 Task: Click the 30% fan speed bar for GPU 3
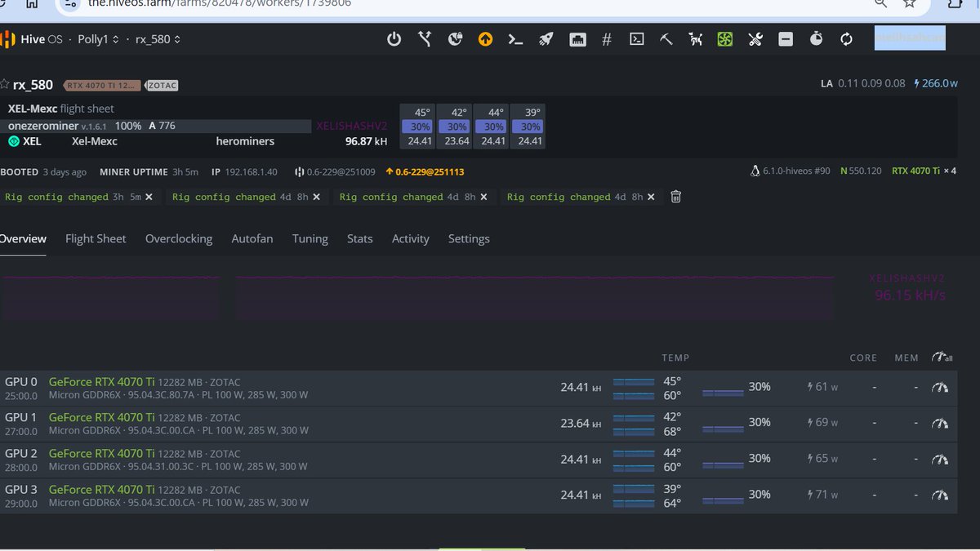click(723, 501)
